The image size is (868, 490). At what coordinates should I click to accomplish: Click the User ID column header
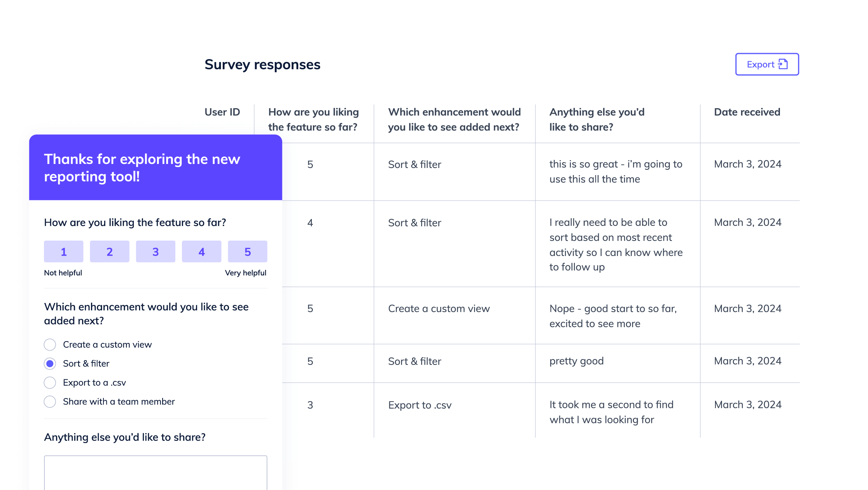coord(222,112)
